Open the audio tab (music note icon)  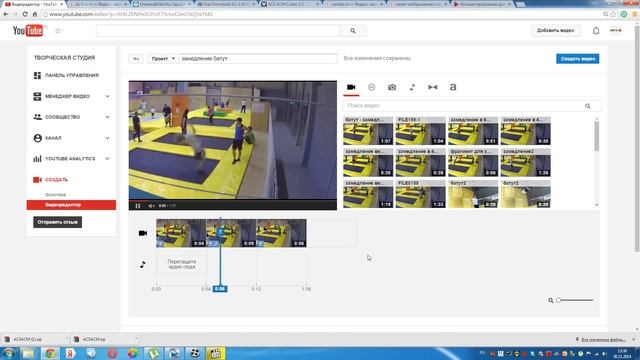coord(412,87)
